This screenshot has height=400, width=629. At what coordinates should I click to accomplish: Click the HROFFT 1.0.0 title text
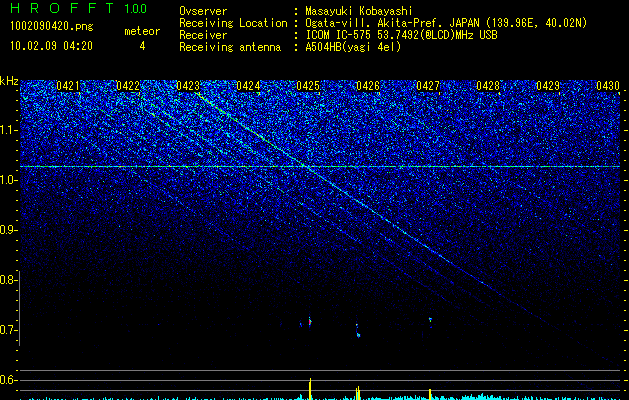78,8
